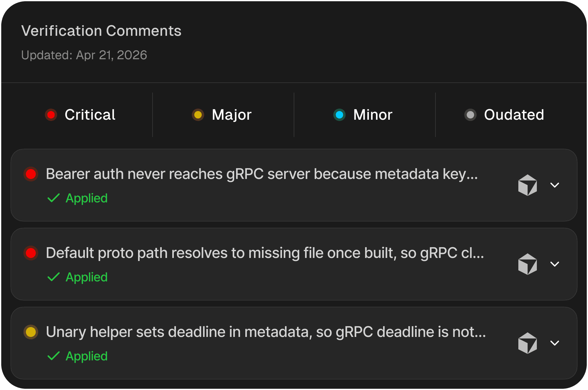Expand the Default proto path comment chevron
This screenshot has width=588, height=390.
pos(555,264)
